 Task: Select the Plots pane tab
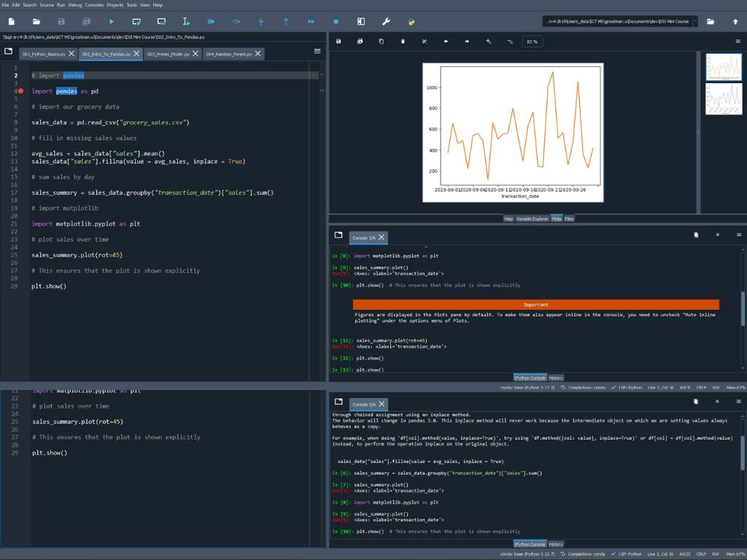click(x=557, y=219)
